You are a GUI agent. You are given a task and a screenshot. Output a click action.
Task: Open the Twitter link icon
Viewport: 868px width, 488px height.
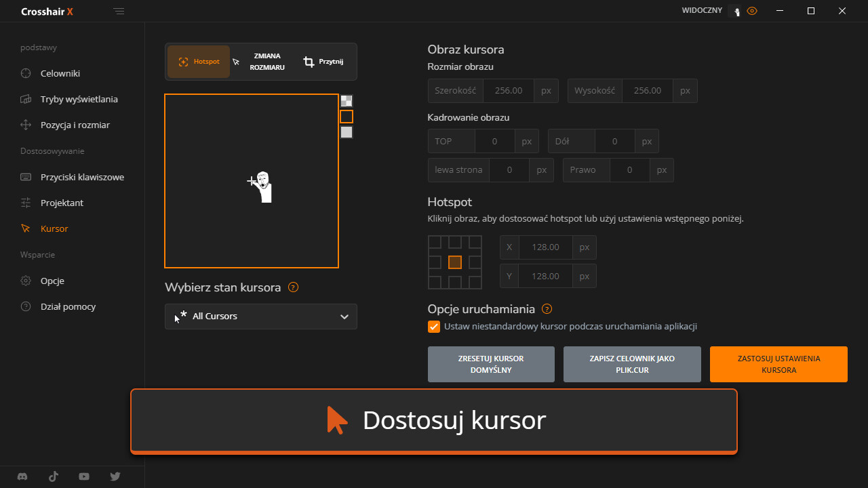pos(115,476)
